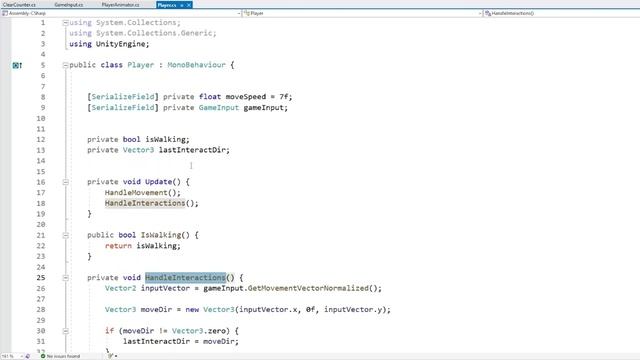Click the GameInput type on line 9

click(219, 108)
